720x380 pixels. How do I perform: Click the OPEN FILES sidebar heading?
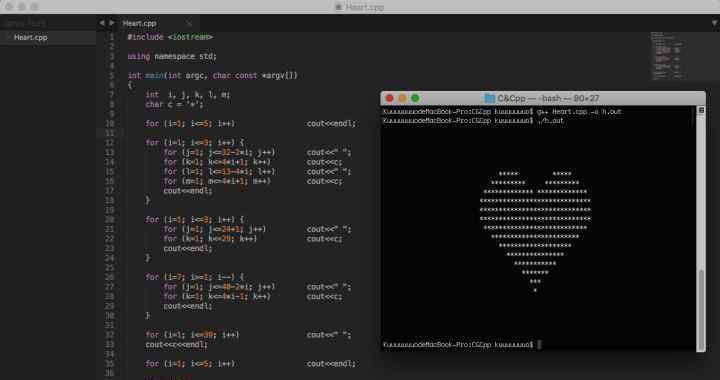24,23
